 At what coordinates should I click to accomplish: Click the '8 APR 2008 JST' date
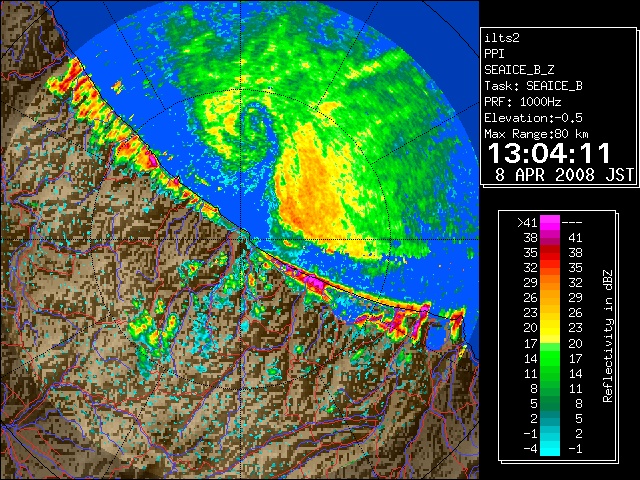(x=564, y=175)
